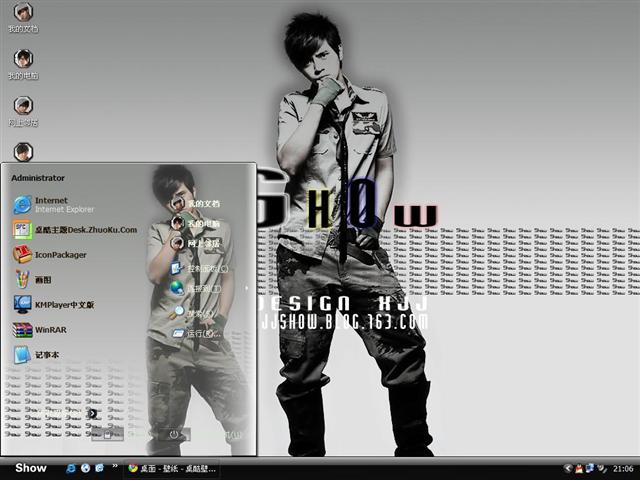Select 我的文档 in the Start menu right panel

pos(200,204)
